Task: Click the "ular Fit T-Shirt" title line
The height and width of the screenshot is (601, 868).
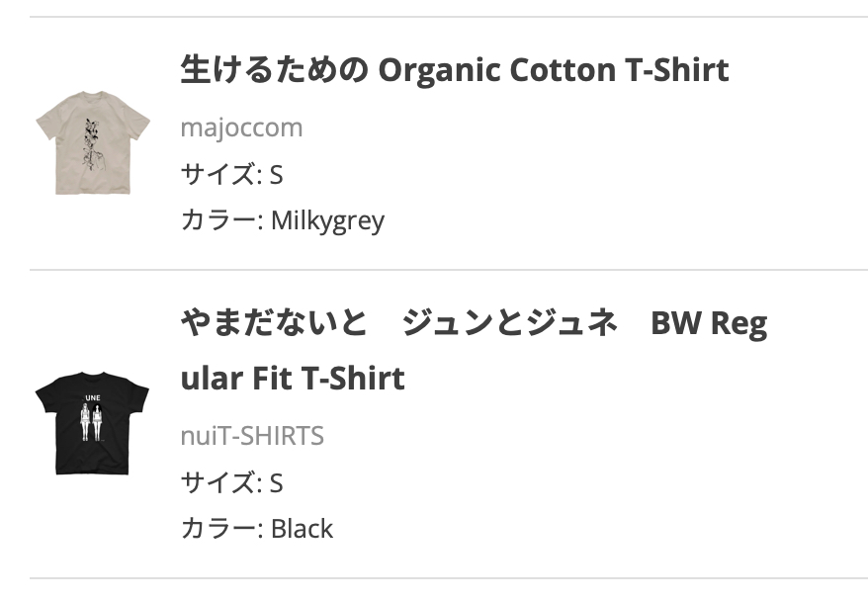Action: coord(293,378)
